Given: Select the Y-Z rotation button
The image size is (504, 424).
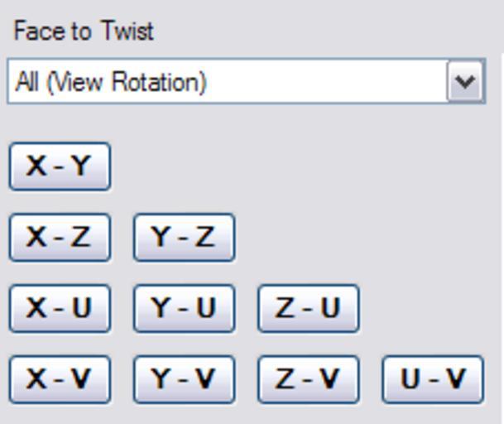Looking at the screenshot, I should [x=184, y=238].
